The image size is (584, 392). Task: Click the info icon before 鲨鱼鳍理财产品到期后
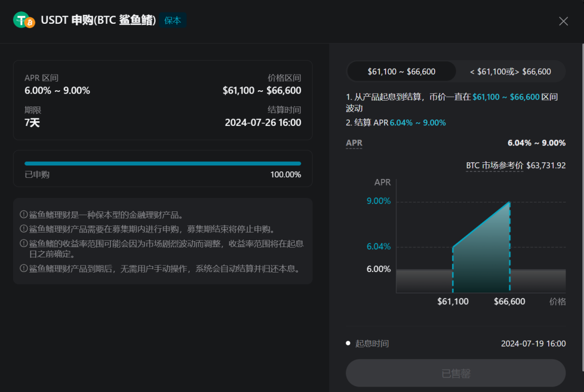pyautogui.click(x=23, y=268)
